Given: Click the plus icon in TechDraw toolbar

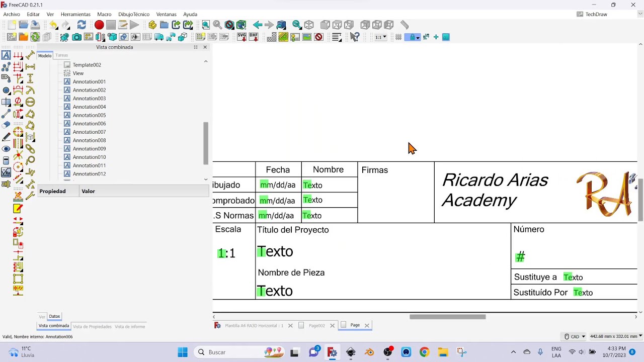Looking at the screenshot, I should coord(436,37).
